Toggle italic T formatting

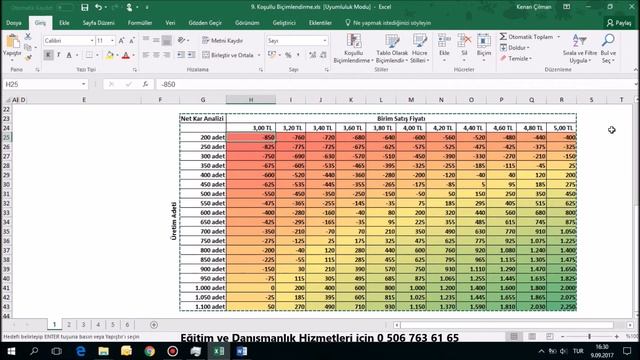point(58,55)
